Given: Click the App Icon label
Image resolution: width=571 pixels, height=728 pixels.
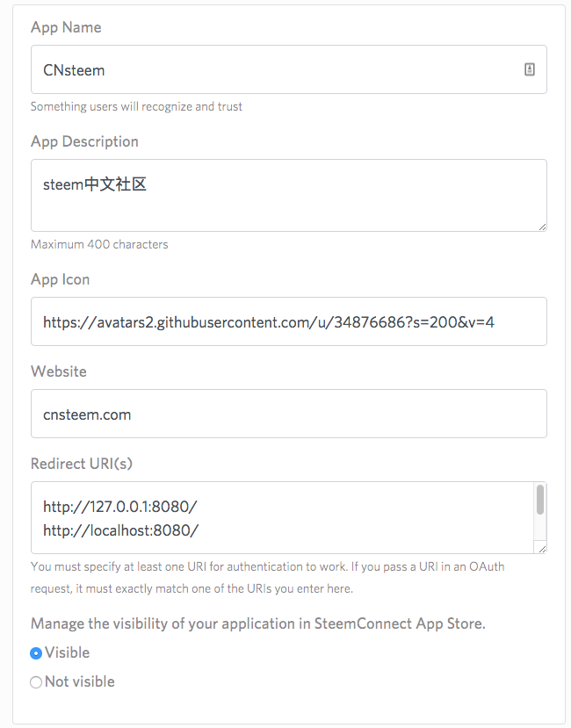Looking at the screenshot, I should (60, 279).
